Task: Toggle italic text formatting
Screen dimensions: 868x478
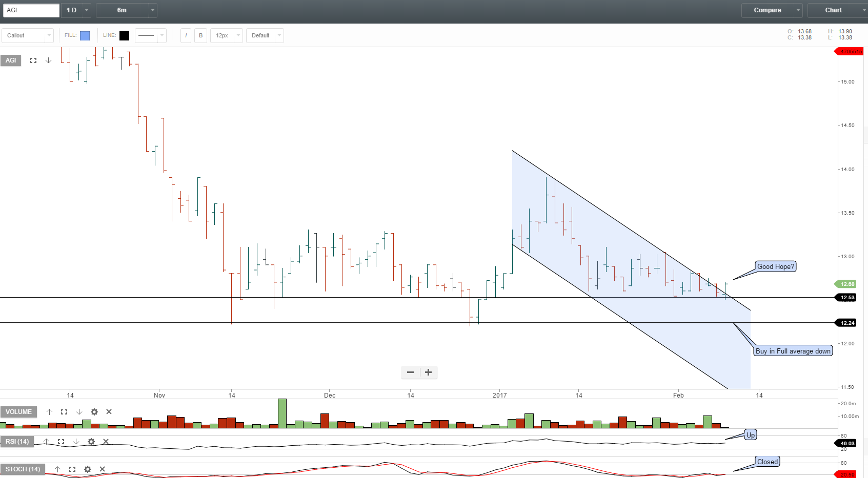Action: (185, 35)
